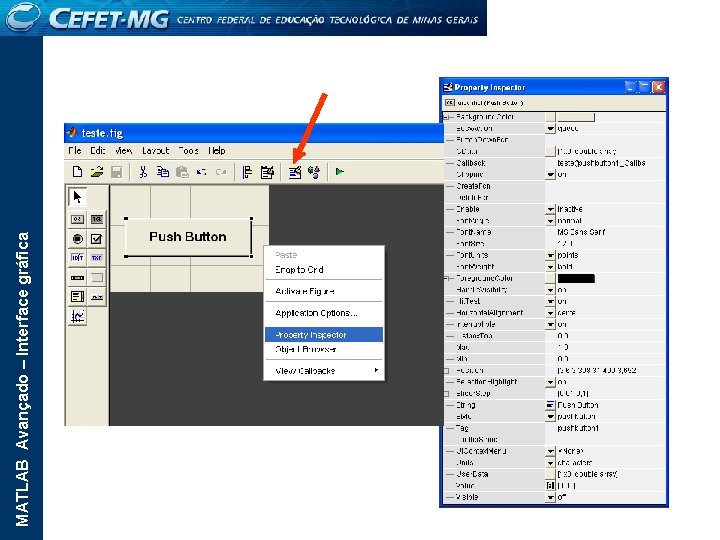Pick the Push Button component in palette
The image size is (720, 540).
tap(77, 219)
